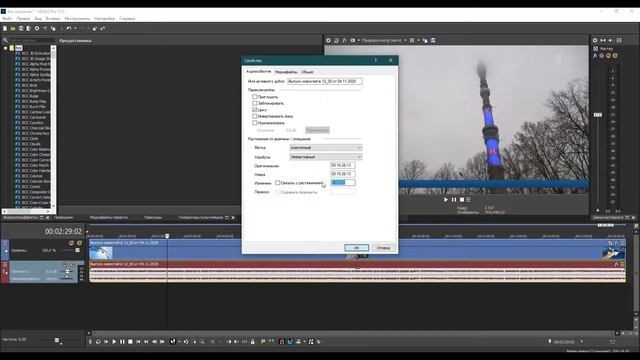Copy preview snapshot to clipboard
Image resolution: width=640 pixels, height=360 pixels.
(425, 40)
